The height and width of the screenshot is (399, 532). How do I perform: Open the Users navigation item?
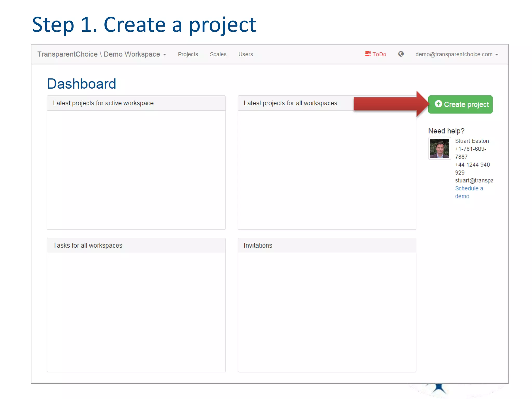(245, 54)
